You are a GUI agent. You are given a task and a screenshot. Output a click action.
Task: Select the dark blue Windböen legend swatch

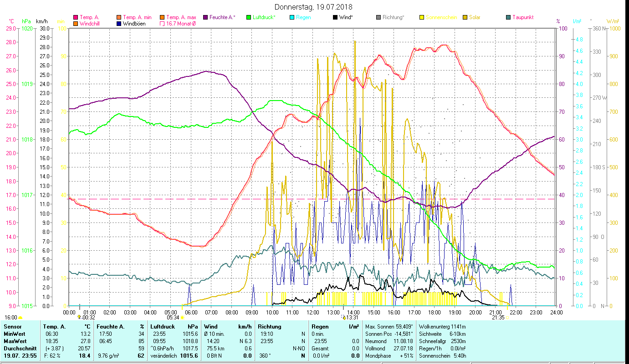coord(119,24)
